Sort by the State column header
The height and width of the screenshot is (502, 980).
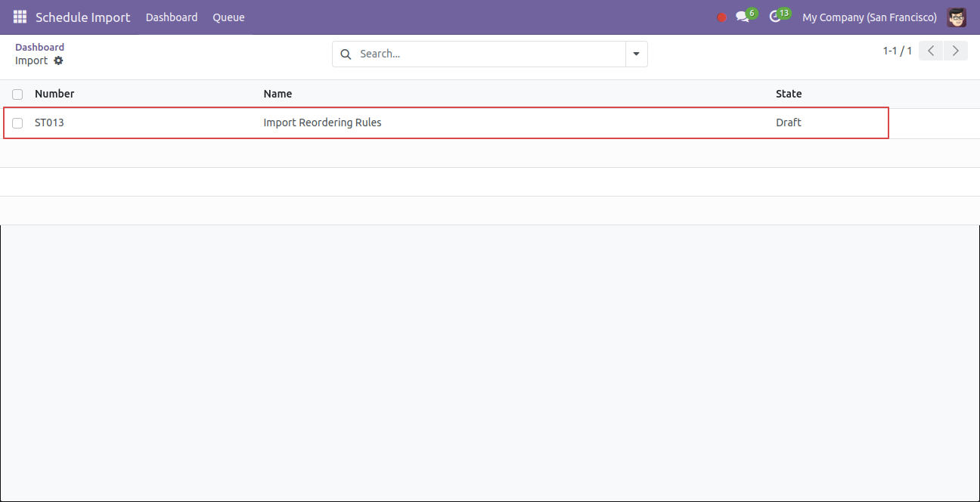coord(789,94)
